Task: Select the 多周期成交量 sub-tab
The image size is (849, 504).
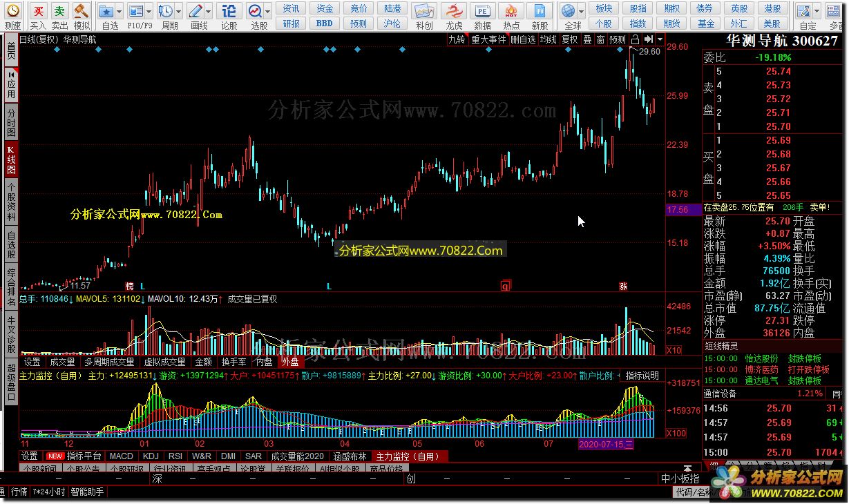Action: click(x=109, y=362)
